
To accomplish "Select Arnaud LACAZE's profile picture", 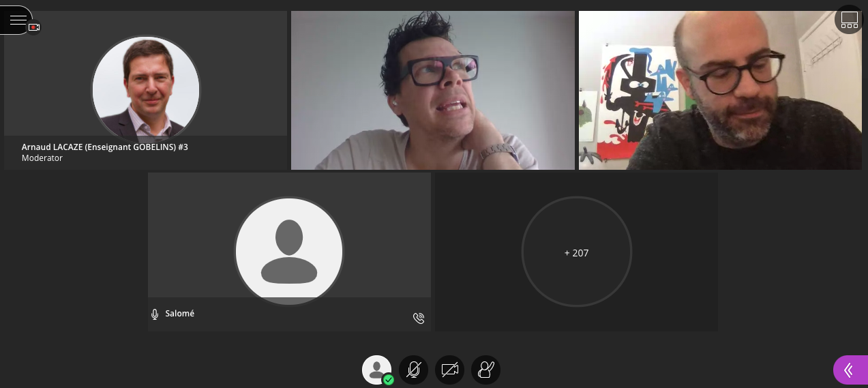I will (x=146, y=89).
